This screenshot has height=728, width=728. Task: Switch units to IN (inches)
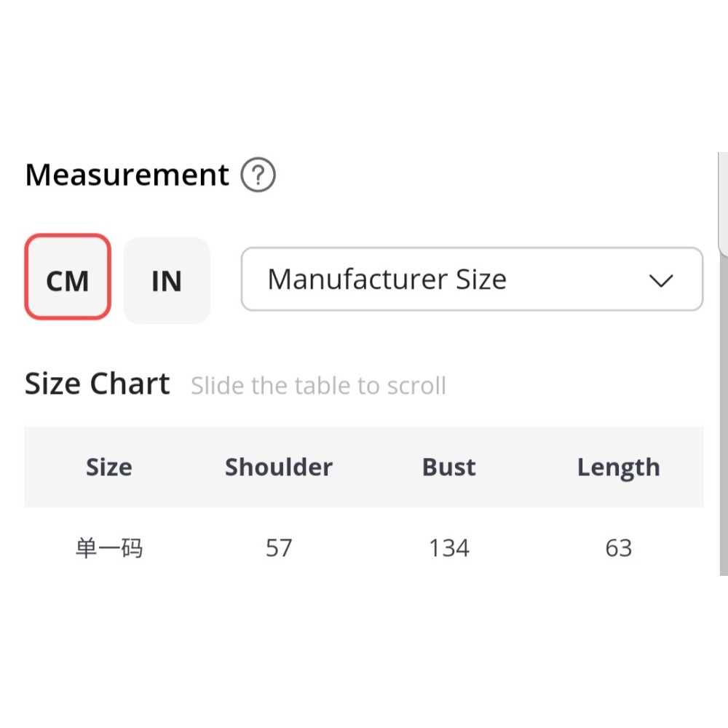167,280
